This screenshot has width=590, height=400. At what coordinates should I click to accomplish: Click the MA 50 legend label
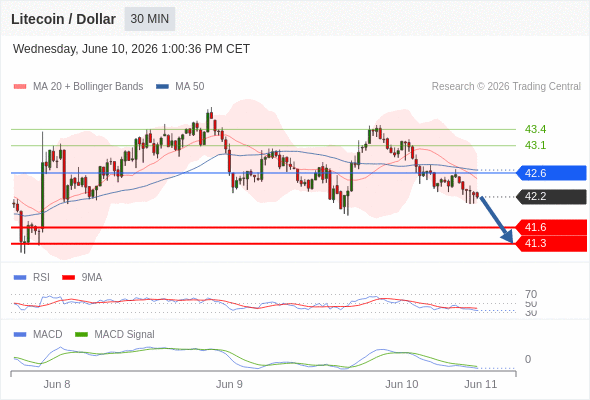pos(190,87)
